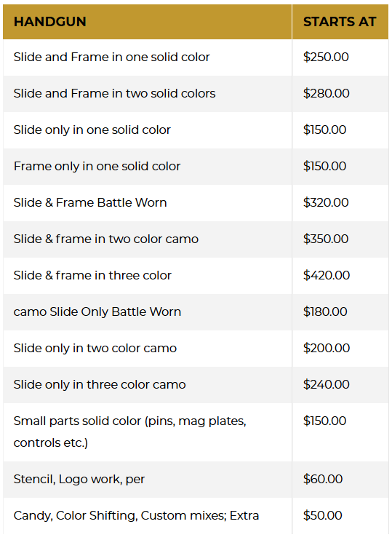Click the Candy, Color Shifting, Custom mixes text
Viewport: 392px width, 548px height.
[x=120, y=516]
